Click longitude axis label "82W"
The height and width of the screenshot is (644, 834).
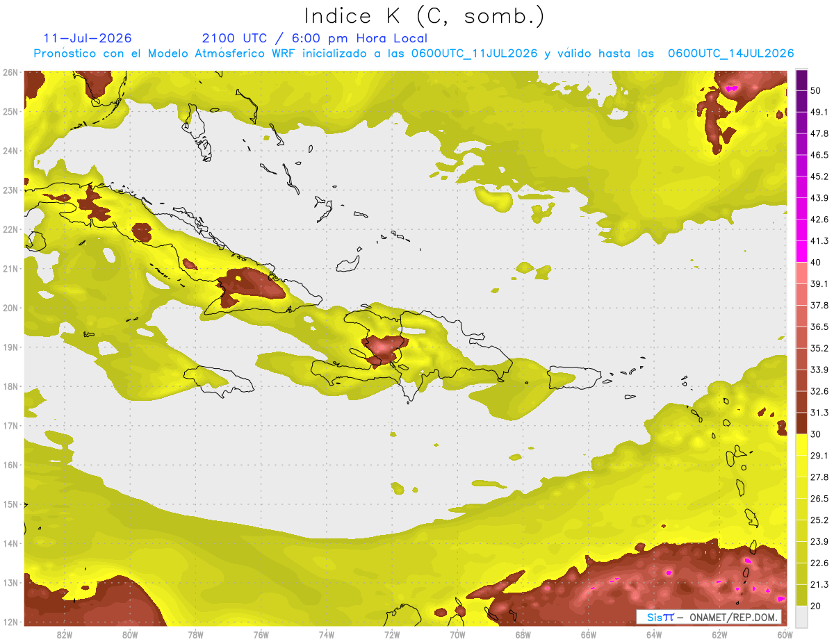click(x=65, y=634)
